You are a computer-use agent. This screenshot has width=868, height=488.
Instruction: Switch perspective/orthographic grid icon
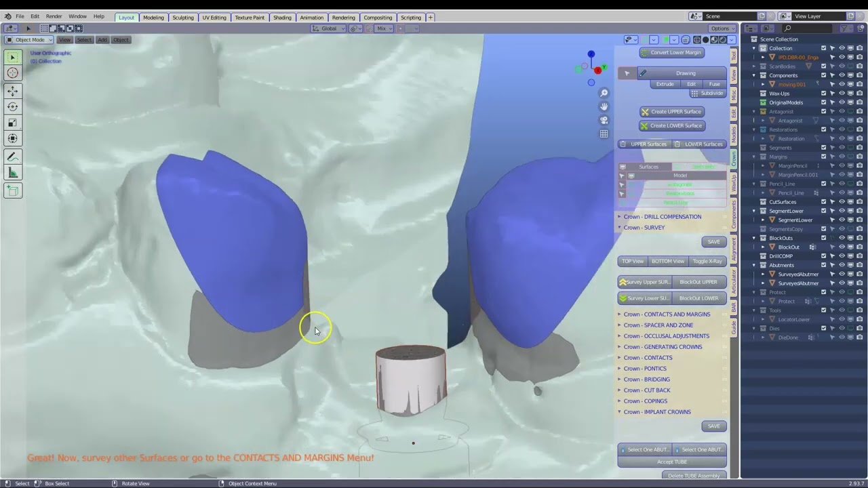604,134
